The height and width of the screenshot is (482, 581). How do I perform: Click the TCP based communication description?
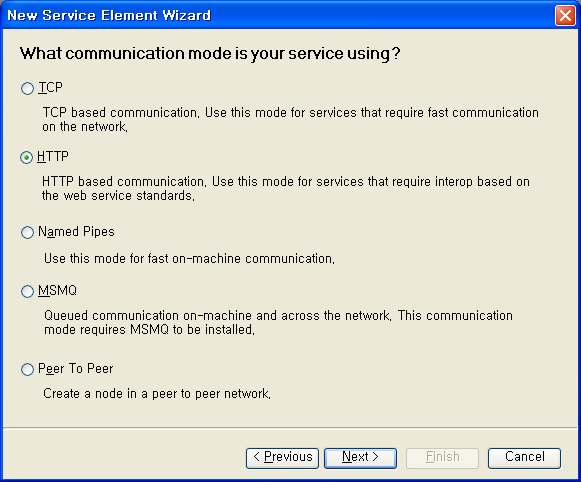pos(290,119)
